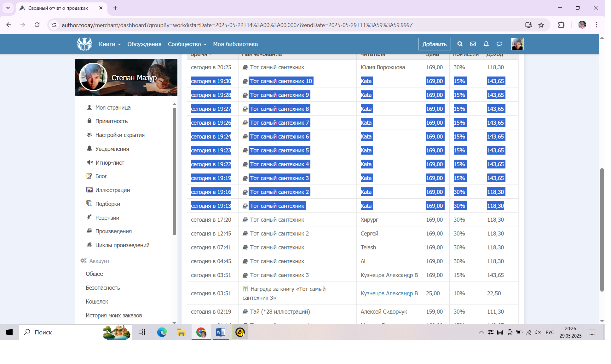611x364 pixels.
Task: Click the author.today eagle logo
Action: [84, 44]
